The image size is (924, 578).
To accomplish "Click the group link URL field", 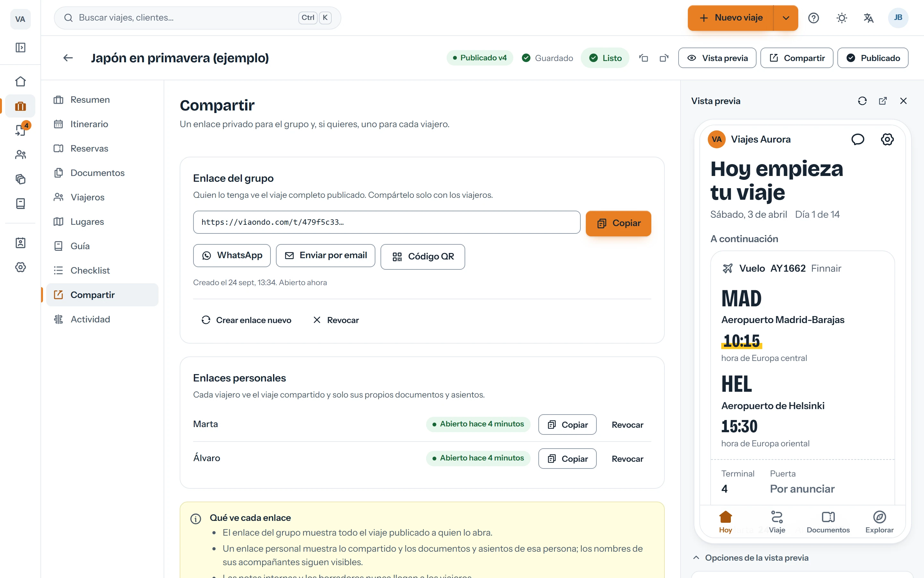I will (x=386, y=222).
